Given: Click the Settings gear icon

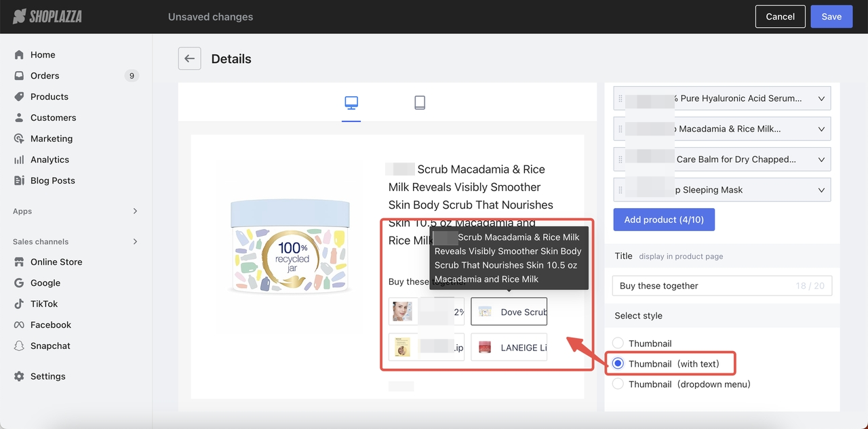Looking at the screenshot, I should (19, 377).
